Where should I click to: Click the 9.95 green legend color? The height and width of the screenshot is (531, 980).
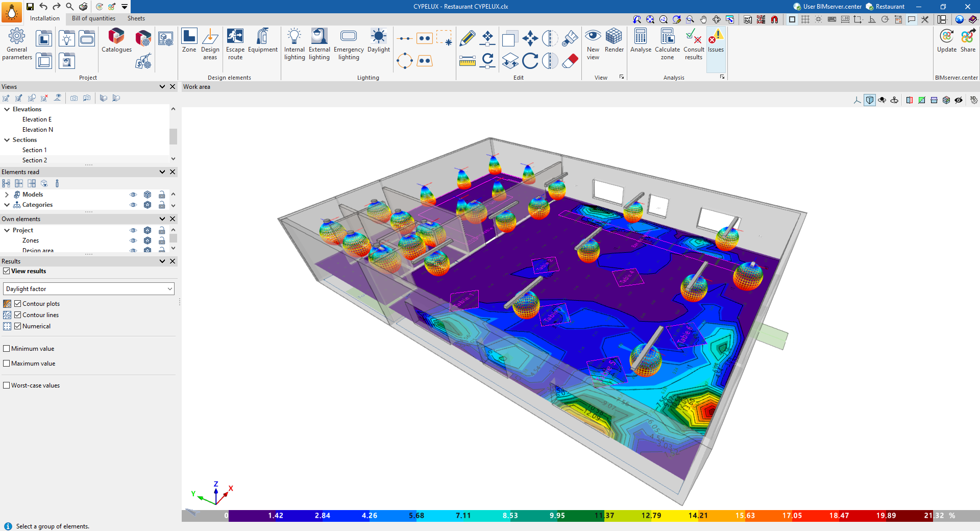click(x=557, y=516)
